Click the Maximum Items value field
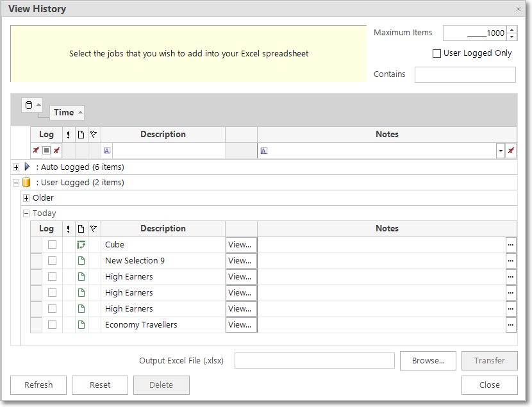 (x=475, y=33)
